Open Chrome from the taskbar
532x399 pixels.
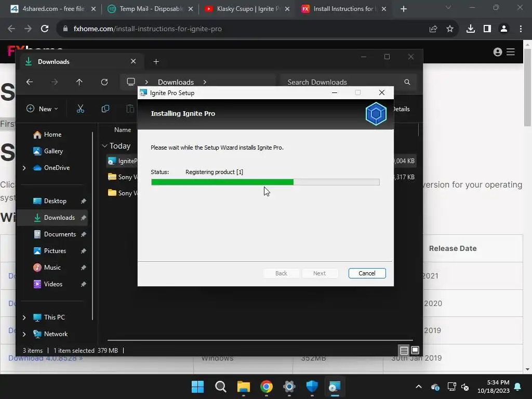267,387
